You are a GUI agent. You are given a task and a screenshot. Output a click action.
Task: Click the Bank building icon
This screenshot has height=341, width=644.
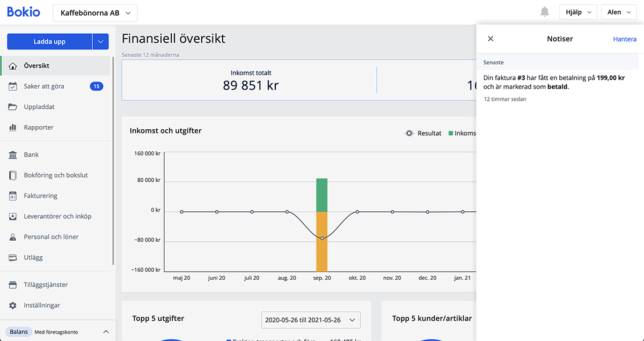tap(13, 155)
